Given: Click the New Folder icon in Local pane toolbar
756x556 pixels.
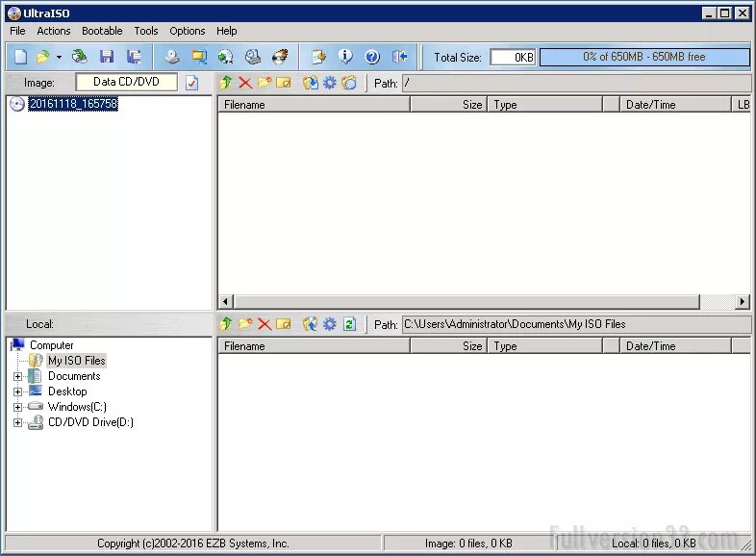Looking at the screenshot, I should [x=245, y=324].
